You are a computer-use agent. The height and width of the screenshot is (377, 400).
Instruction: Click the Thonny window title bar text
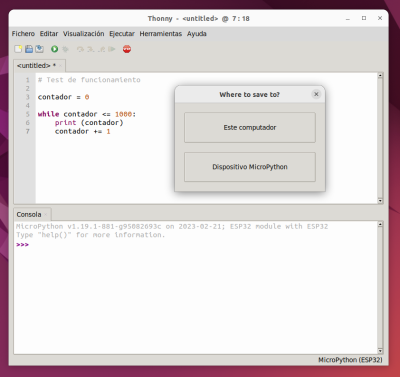(199, 19)
